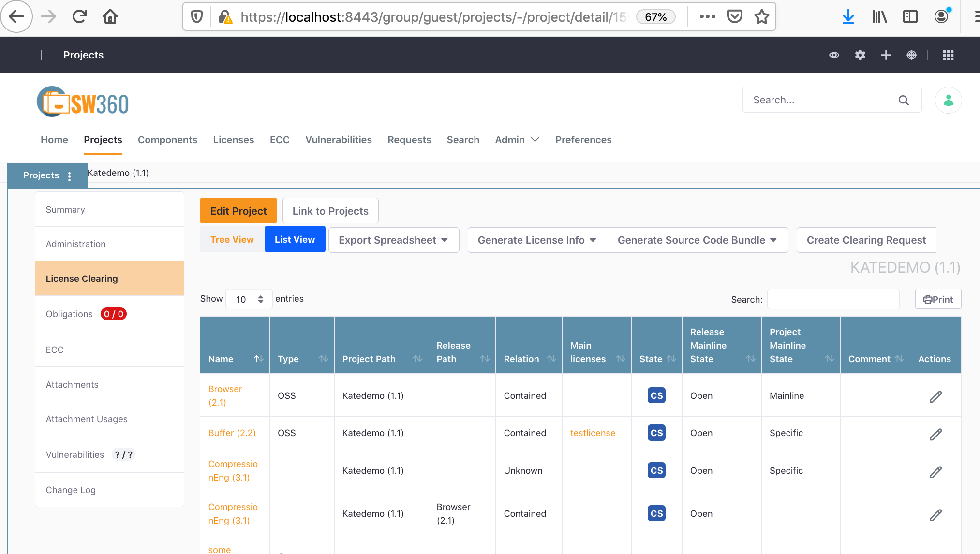Toggle the Name column sort arrows

[259, 359]
